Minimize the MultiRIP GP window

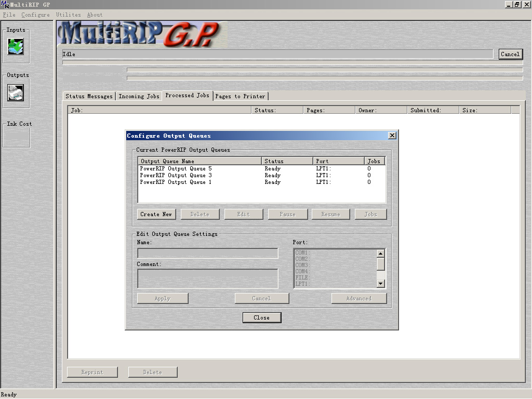coord(508,4)
